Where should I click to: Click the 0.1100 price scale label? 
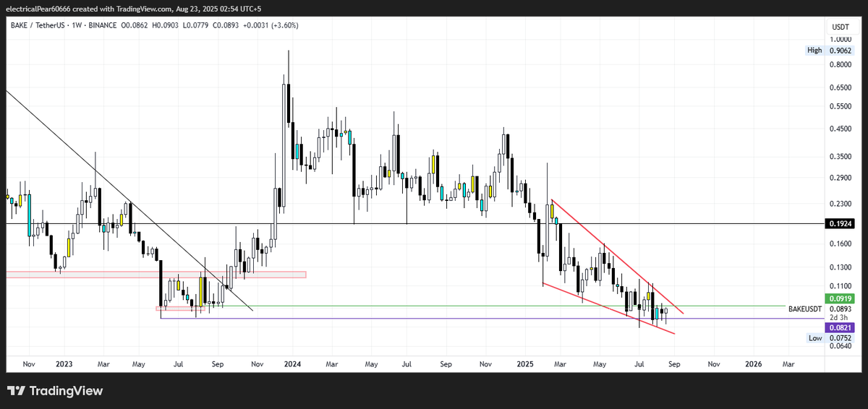pyautogui.click(x=841, y=287)
